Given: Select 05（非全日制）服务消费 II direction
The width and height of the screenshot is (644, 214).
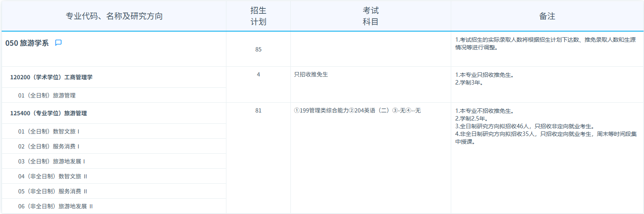Looking at the screenshot, I should coord(53,191).
